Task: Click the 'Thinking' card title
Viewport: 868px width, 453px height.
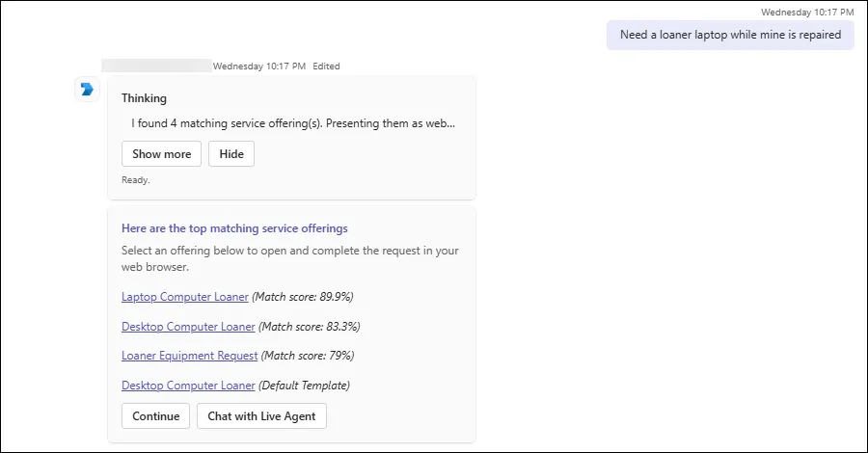Action: tap(144, 98)
